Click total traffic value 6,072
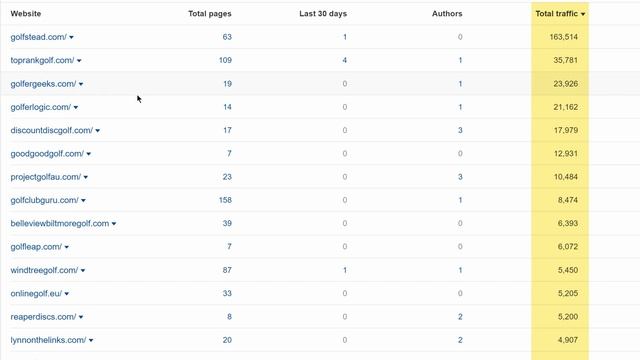640x360 pixels. pyautogui.click(x=568, y=247)
